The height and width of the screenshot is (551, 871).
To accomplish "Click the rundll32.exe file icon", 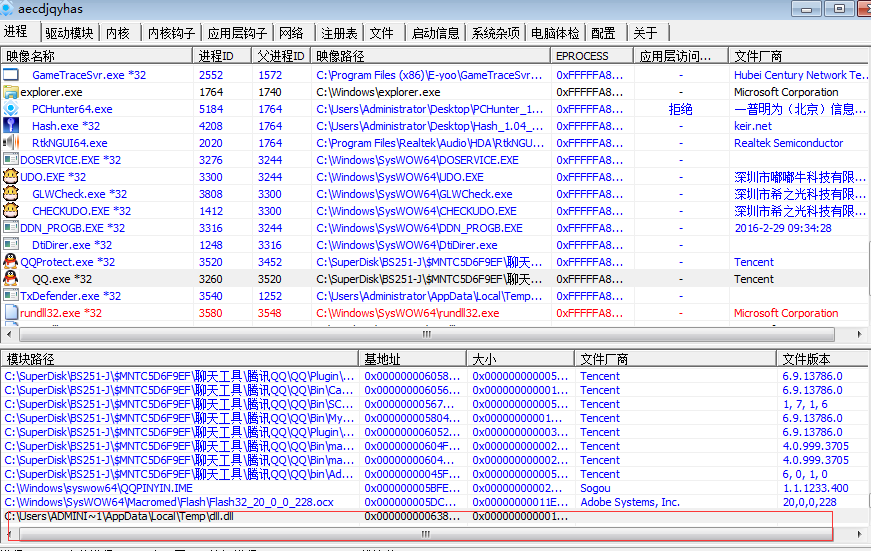I will tap(11, 313).
